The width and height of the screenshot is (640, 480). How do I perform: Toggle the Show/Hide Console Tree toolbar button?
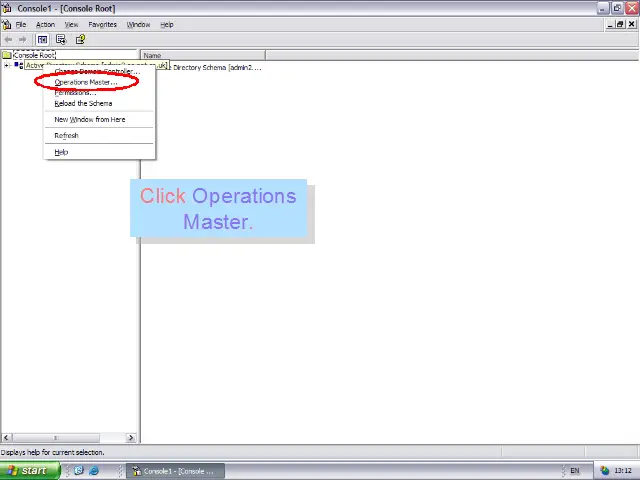42,40
